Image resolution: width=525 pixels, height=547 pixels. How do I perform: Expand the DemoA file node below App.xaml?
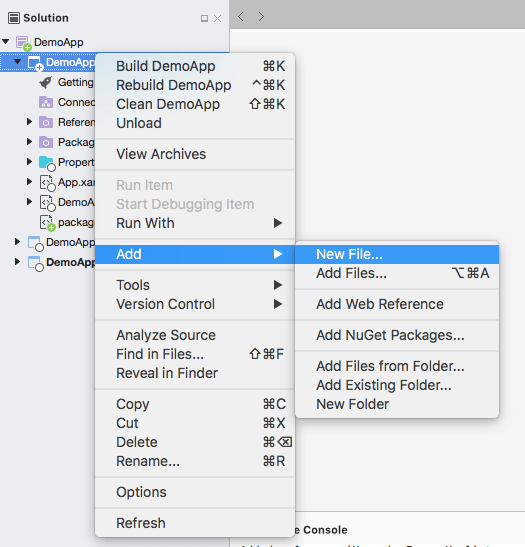[29, 202]
